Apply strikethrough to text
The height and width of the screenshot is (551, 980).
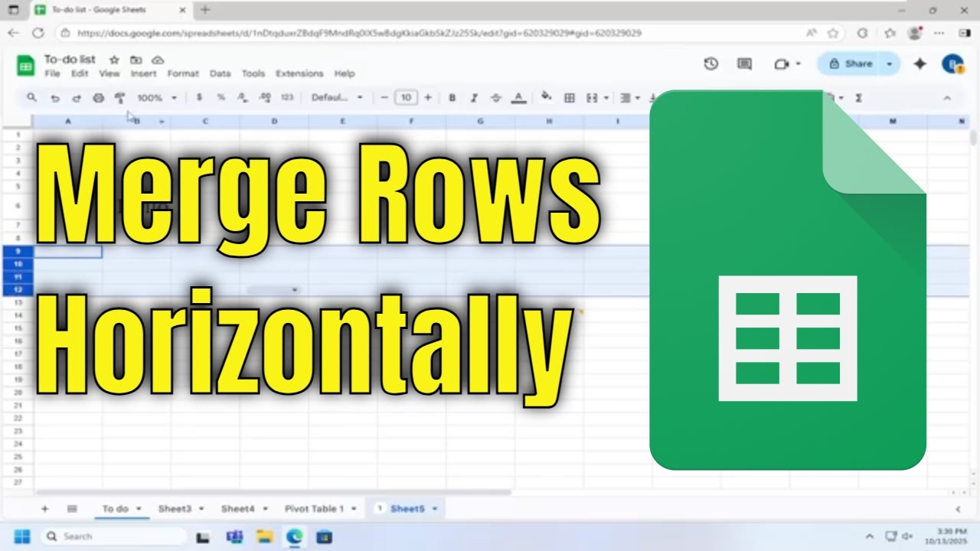pyautogui.click(x=495, y=98)
